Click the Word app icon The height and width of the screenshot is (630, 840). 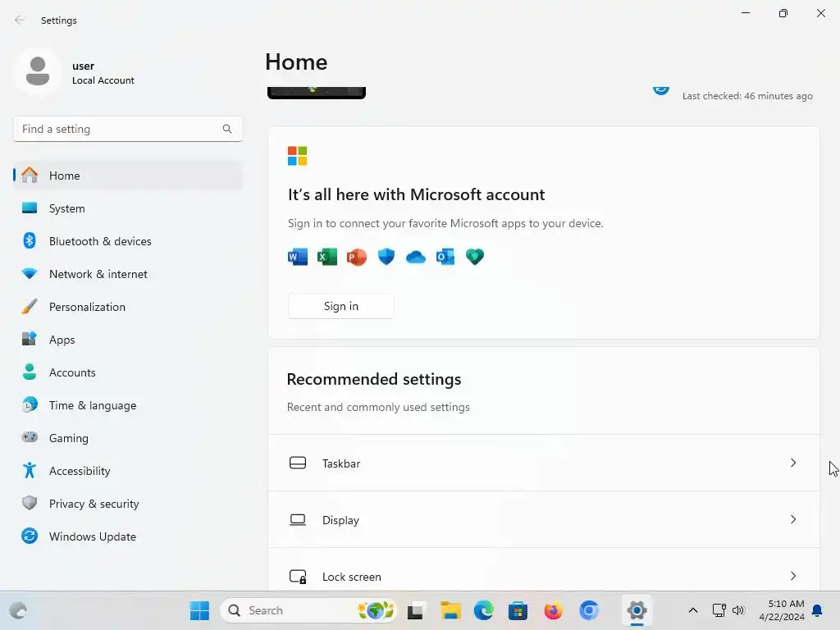[x=298, y=257]
